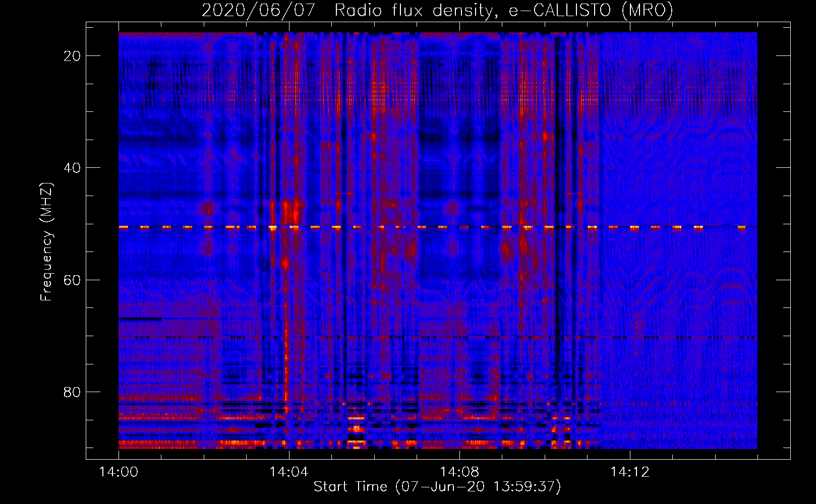
Task: Click the 14:08 time tick label
Action: pyautogui.click(x=459, y=472)
